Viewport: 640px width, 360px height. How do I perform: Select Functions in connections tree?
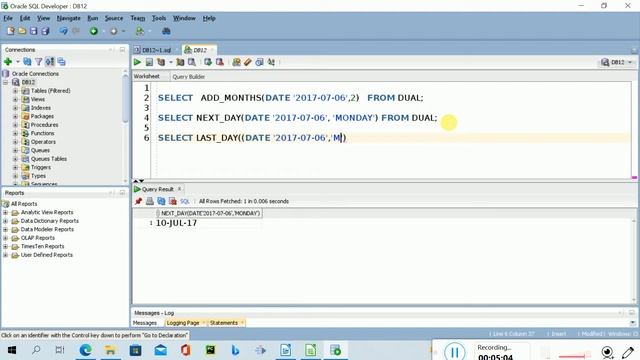42,133
